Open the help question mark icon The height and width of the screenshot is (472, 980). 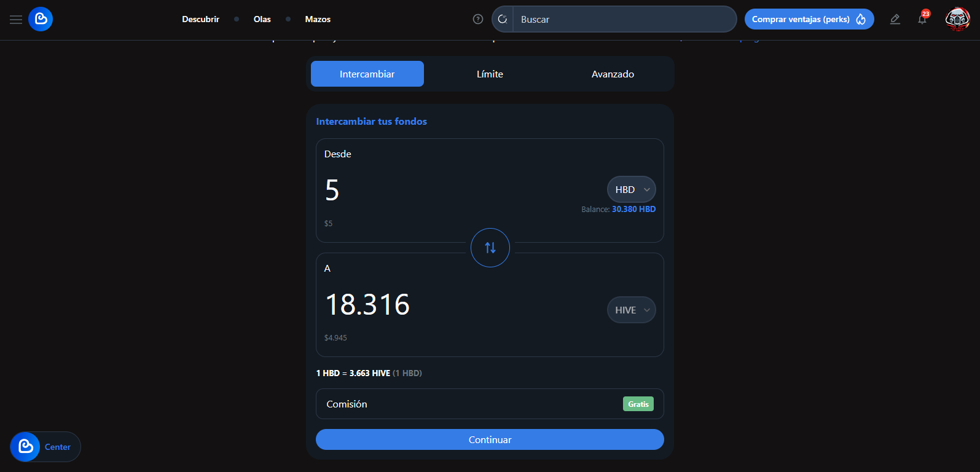478,19
